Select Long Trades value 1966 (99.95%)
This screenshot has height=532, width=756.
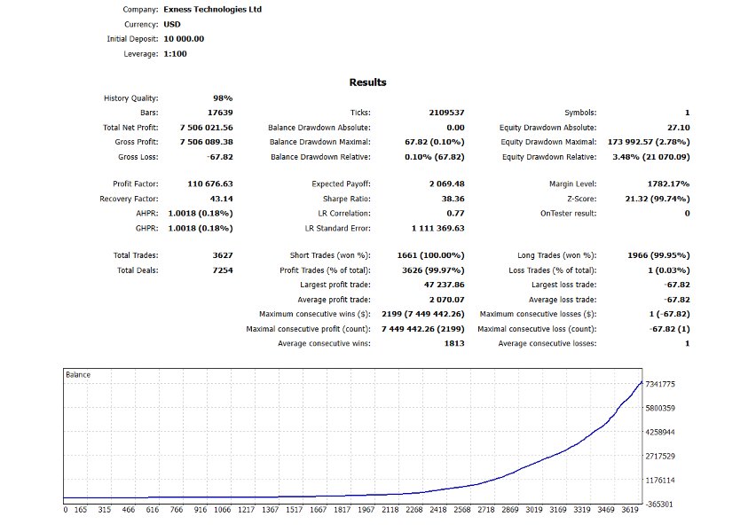pos(658,255)
